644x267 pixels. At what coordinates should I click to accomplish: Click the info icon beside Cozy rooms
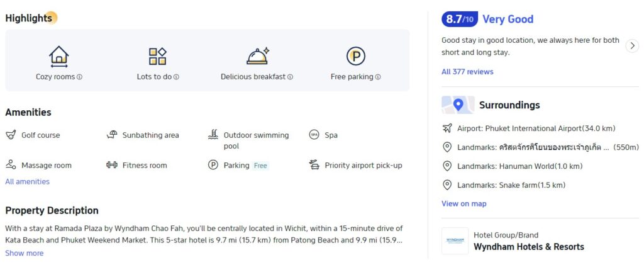pos(80,77)
